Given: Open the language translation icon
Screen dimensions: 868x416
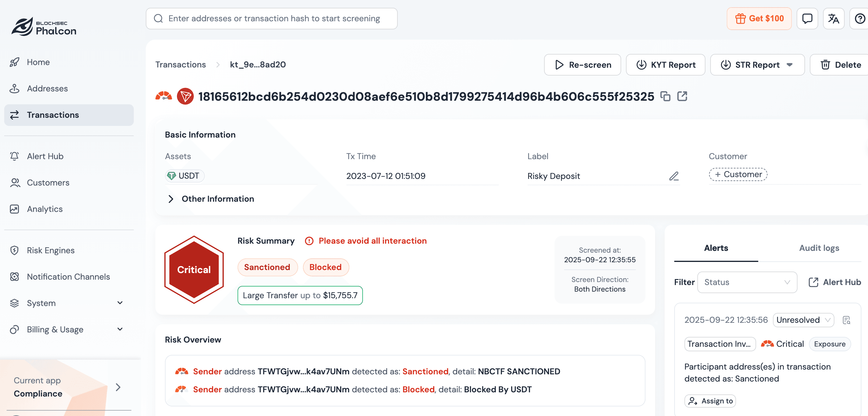Looking at the screenshot, I should coord(833,19).
